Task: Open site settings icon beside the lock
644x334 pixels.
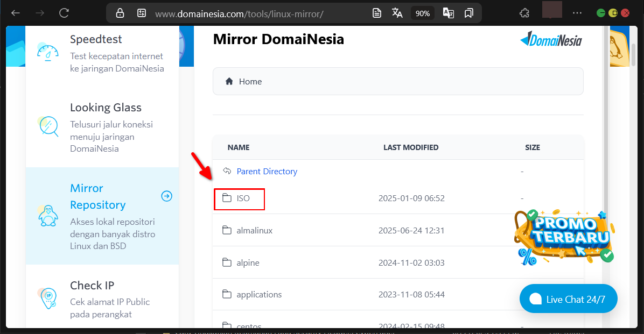Action: (142, 13)
